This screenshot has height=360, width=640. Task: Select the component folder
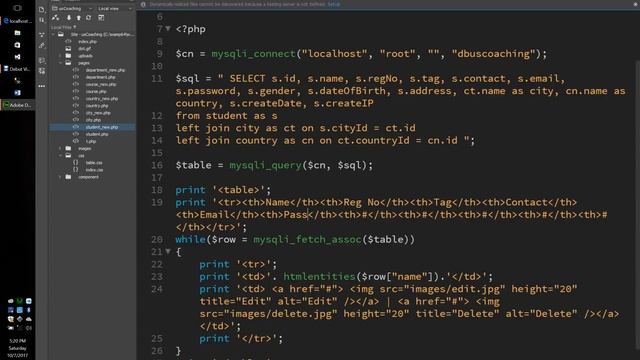point(88,177)
